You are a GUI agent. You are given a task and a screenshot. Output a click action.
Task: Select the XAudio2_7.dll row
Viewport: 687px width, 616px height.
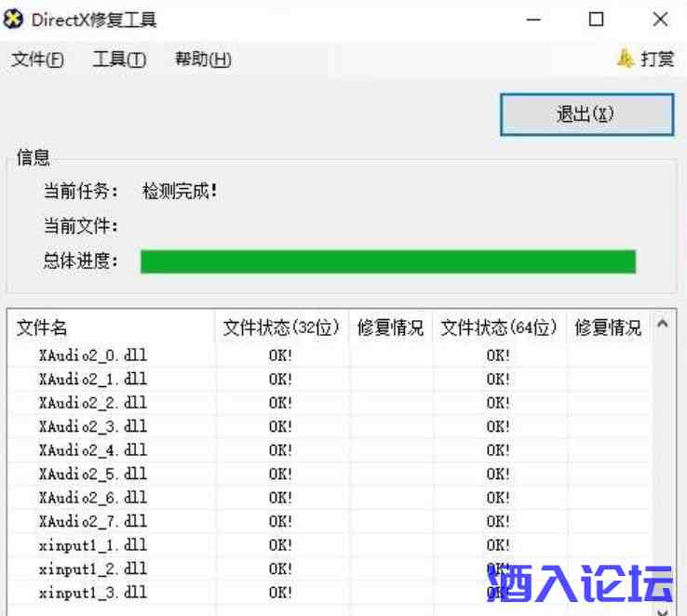tap(329, 521)
